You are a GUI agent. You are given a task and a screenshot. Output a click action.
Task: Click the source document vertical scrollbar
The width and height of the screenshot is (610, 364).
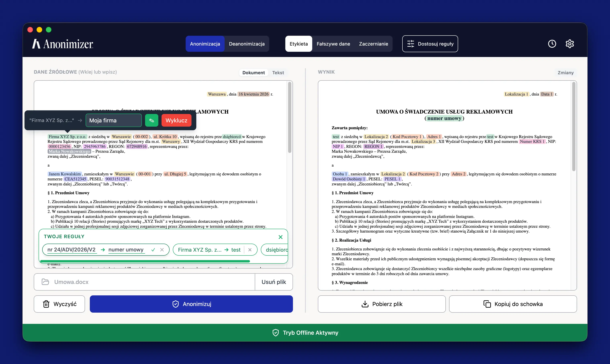point(290,117)
